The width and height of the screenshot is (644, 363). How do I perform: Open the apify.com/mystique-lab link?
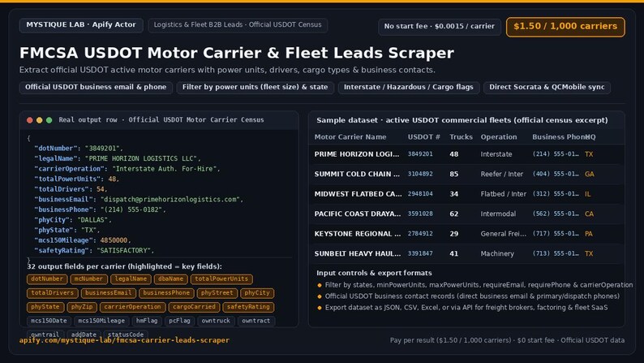(x=124, y=340)
